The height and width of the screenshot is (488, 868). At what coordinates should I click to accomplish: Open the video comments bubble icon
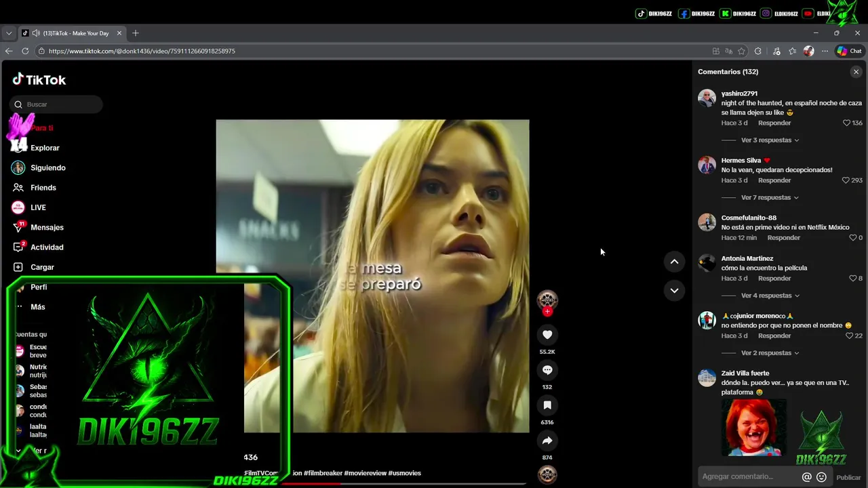pyautogui.click(x=547, y=370)
